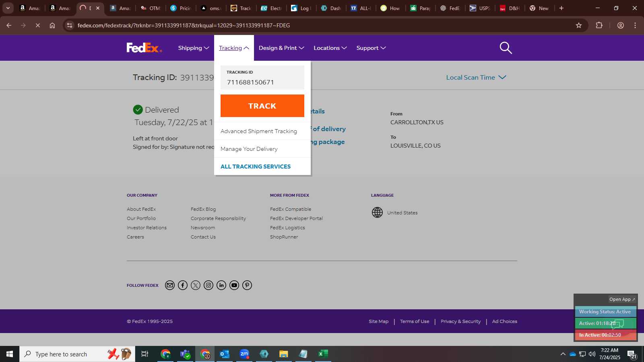Open the FedEx LinkedIn icon
Image resolution: width=644 pixels, height=362 pixels.
221,285
